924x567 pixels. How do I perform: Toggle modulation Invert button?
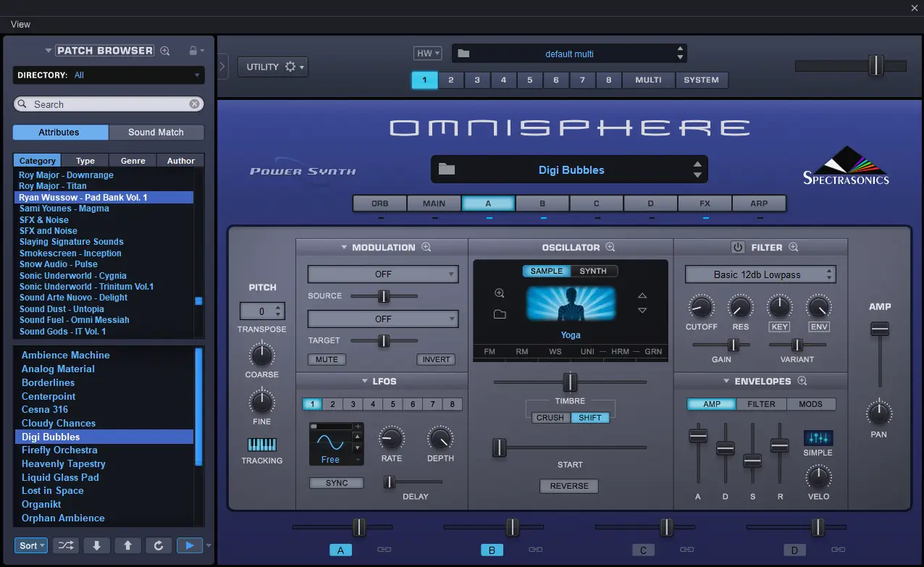437,359
